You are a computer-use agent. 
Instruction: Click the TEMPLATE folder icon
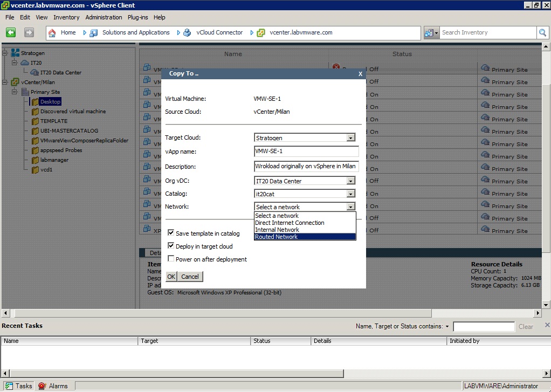pyautogui.click(x=35, y=121)
